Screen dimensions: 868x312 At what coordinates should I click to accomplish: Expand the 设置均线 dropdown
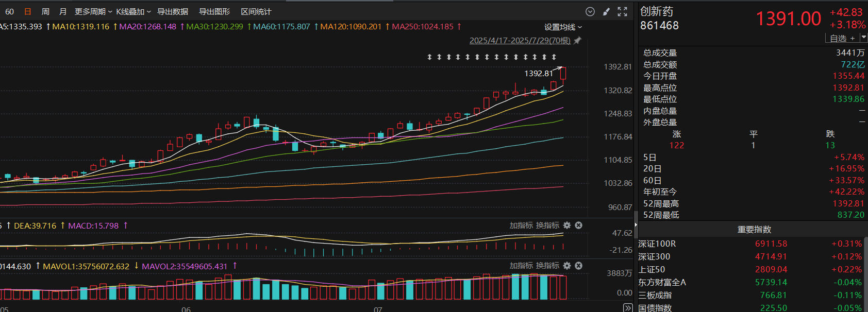[563, 27]
